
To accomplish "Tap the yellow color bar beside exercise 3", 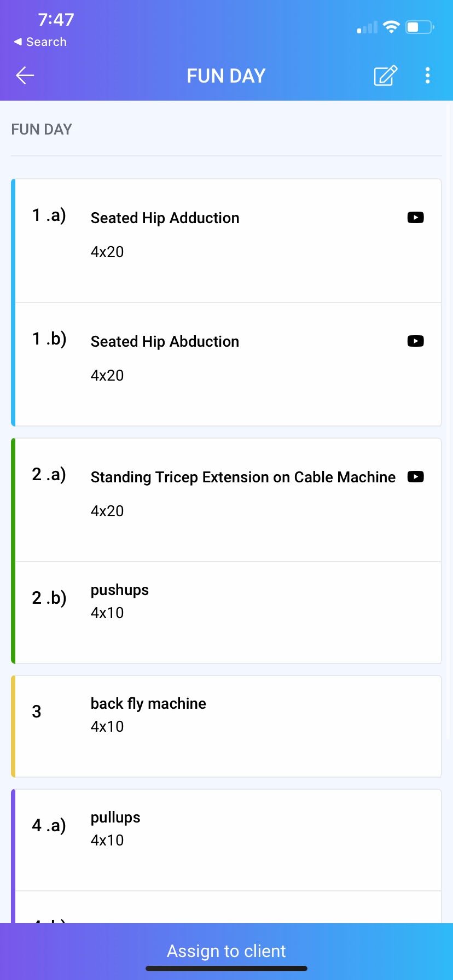I will pos(13,726).
